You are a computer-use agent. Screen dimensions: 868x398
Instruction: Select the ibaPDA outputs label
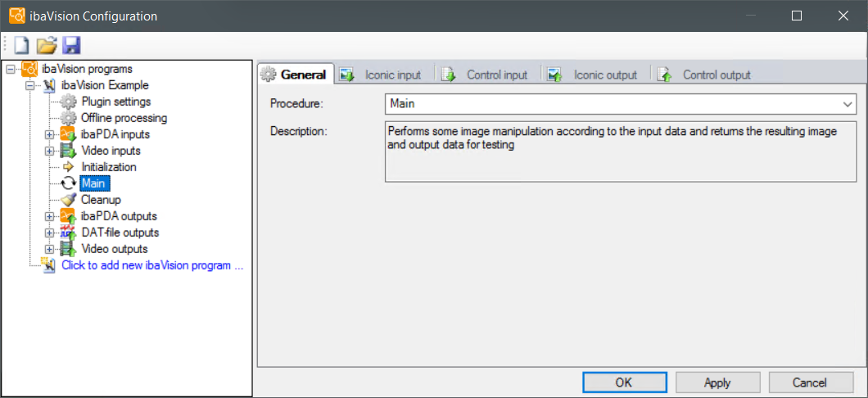[119, 216]
